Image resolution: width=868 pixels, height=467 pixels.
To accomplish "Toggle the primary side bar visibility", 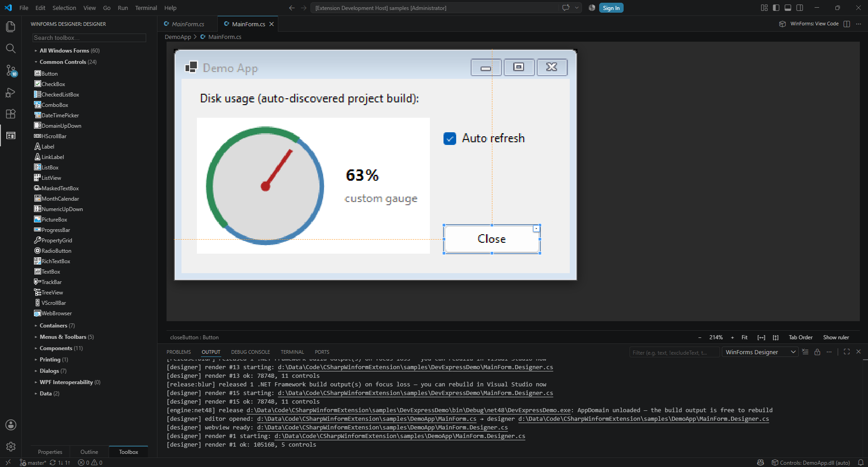I will (x=776, y=8).
